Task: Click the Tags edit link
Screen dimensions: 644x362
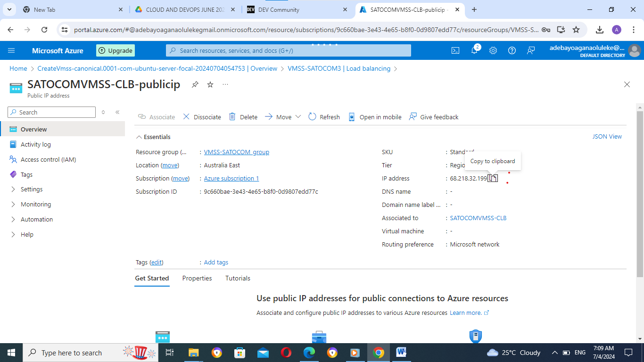Action: pos(156,262)
